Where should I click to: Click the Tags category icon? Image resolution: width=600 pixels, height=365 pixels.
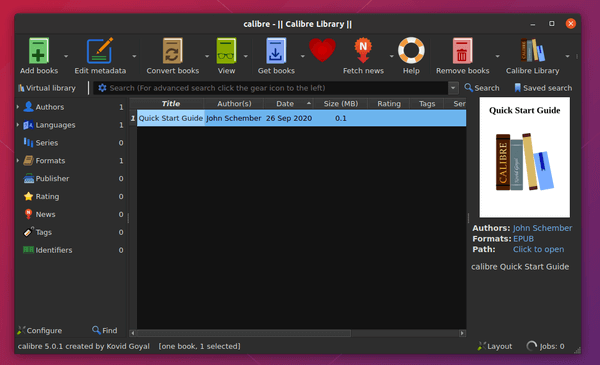(x=28, y=232)
